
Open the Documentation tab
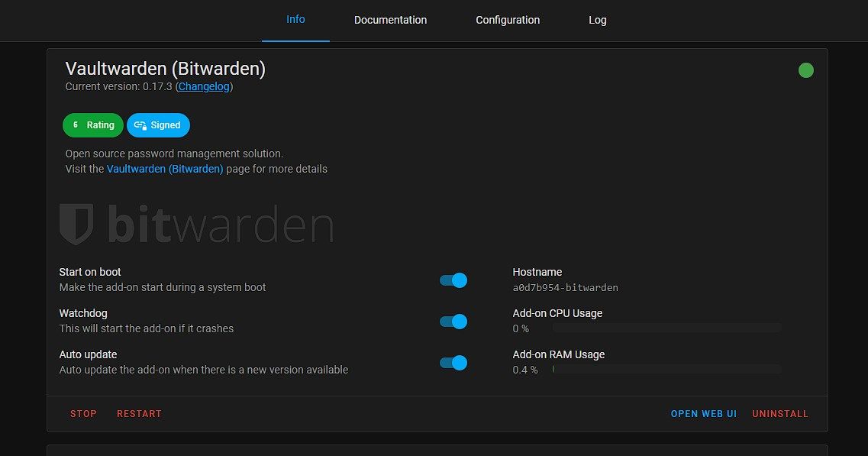tap(390, 20)
